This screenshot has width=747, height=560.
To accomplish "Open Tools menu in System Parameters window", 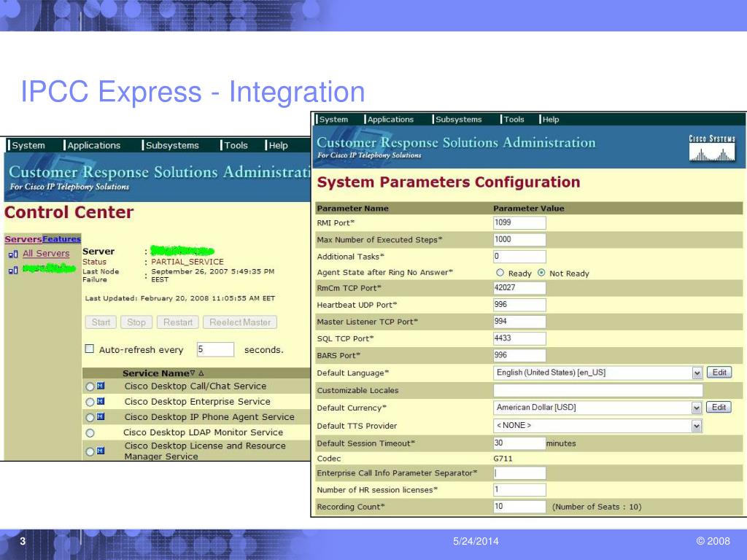I will pos(514,120).
